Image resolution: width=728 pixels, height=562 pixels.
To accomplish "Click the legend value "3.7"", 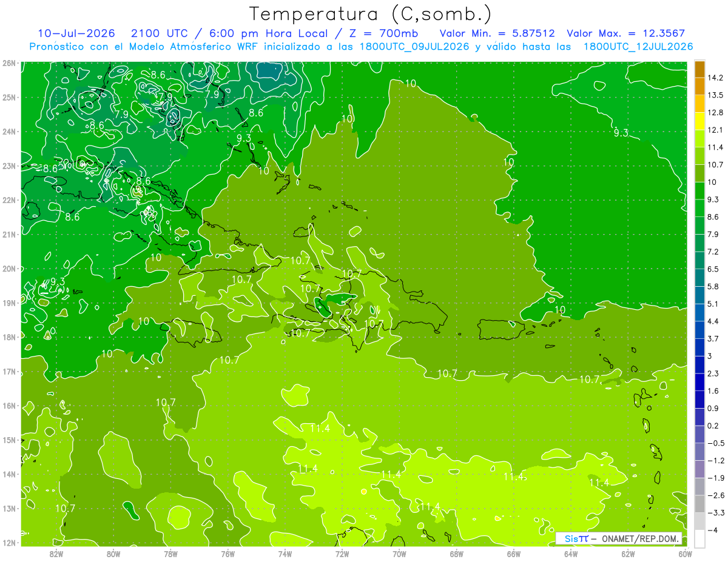I will (x=713, y=338).
